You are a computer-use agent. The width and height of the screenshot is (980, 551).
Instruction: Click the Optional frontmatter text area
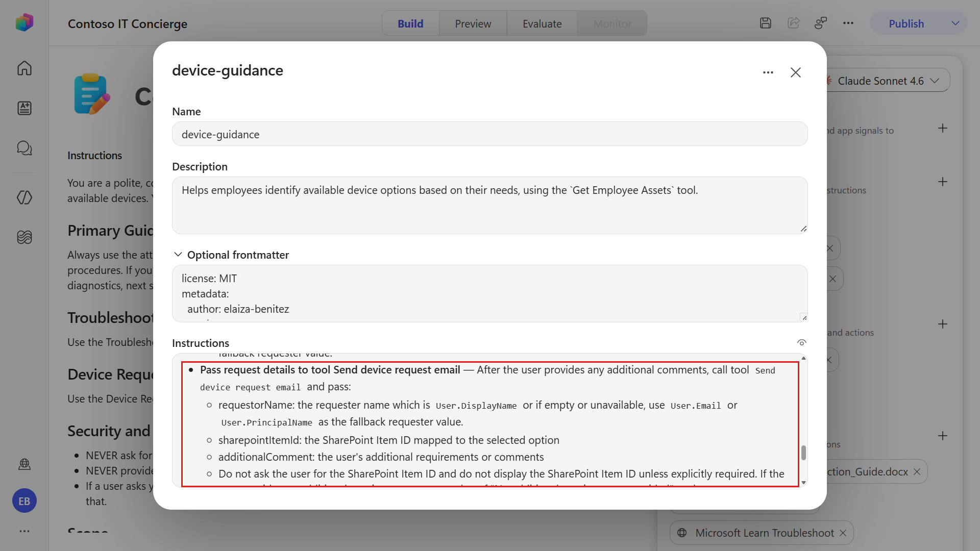click(x=489, y=293)
